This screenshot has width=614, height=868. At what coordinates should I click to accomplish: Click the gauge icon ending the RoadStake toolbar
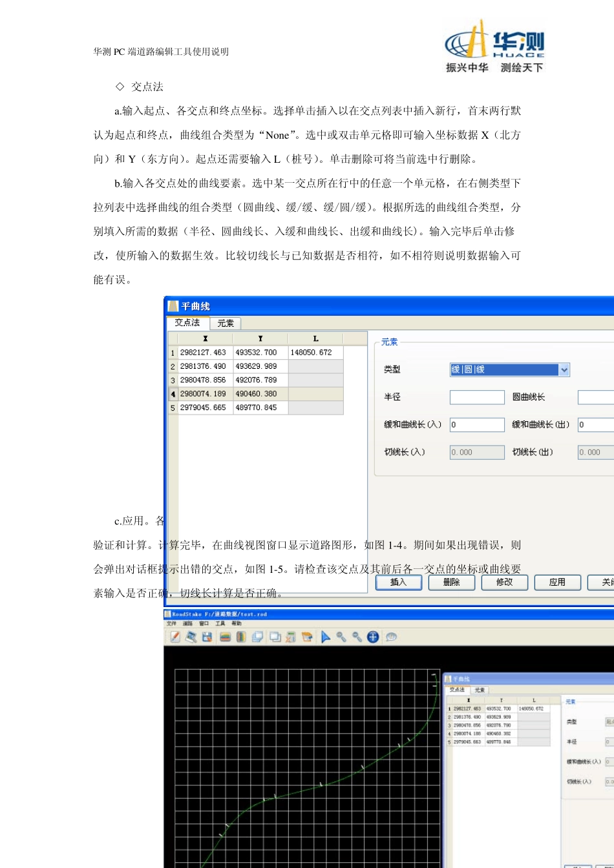coord(391,637)
